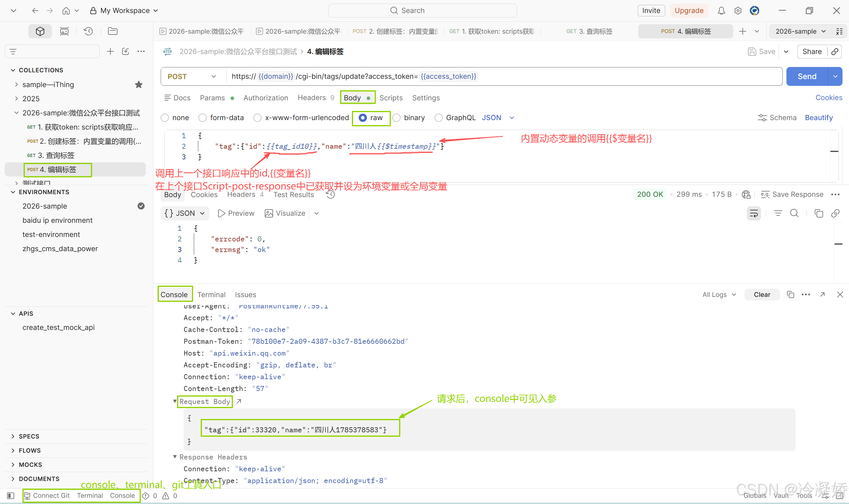Click the request URL field
849x504 pixels.
(504, 76)
